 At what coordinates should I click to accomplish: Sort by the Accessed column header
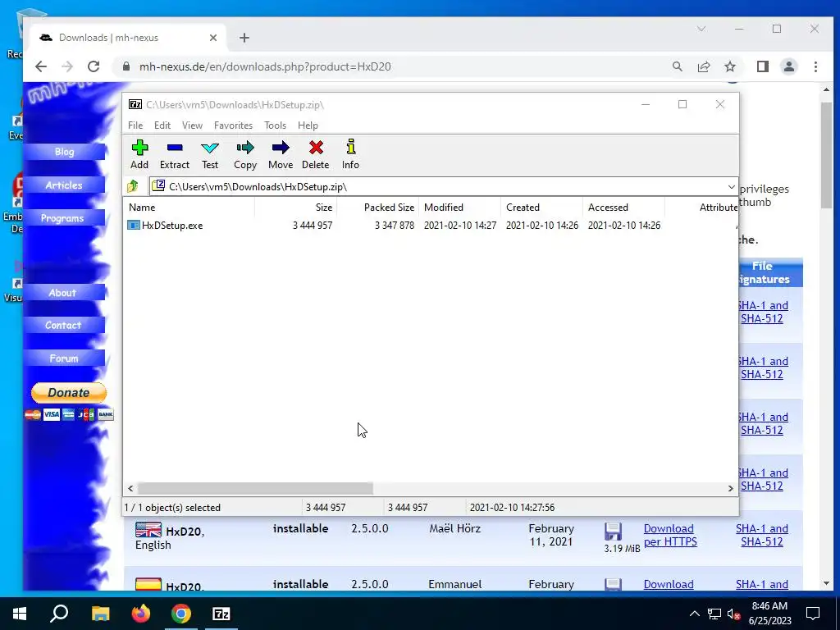coord(623,208)
